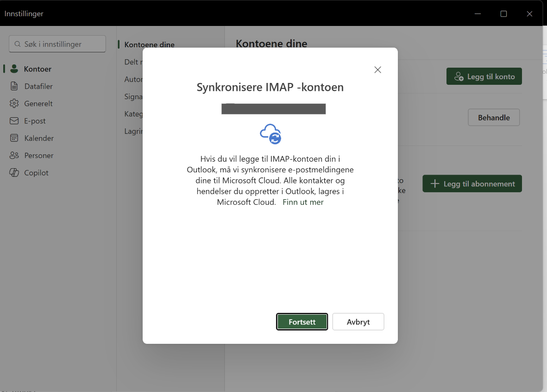The width and height of the screenshot is (547, 392).
Task: Click the Generelt gear icon
Action: 14,103
